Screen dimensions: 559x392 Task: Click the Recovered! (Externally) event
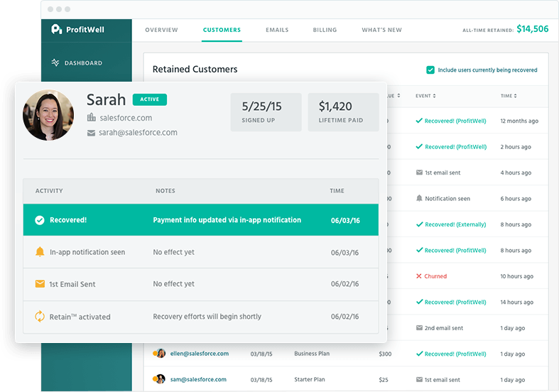pos(455,224)
